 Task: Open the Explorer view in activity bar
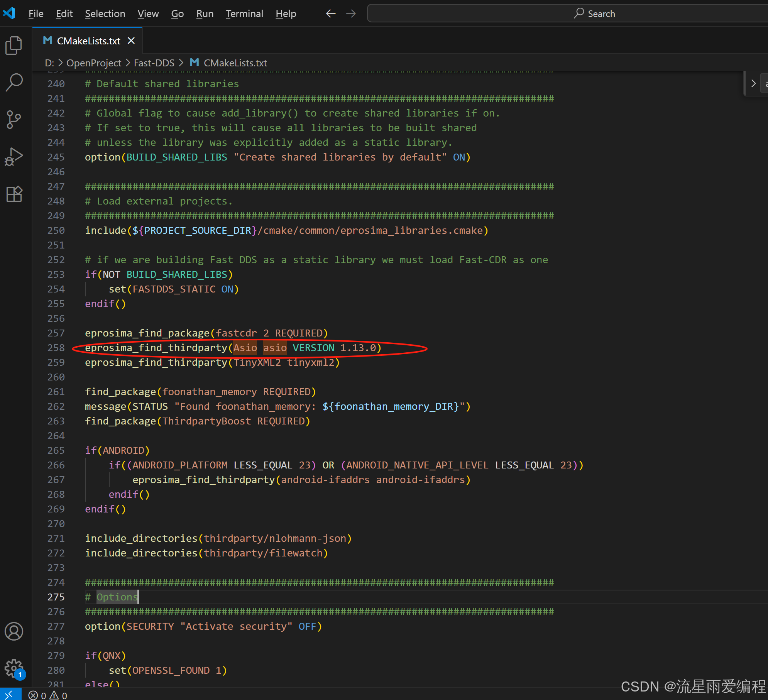[x=14, y=46]
